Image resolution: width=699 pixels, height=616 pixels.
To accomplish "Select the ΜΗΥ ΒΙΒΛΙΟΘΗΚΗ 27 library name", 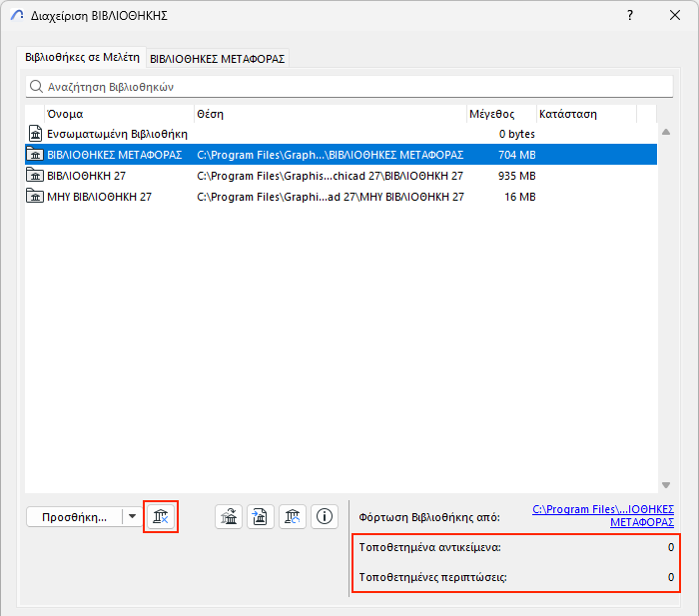I will (x=100, y=197).
